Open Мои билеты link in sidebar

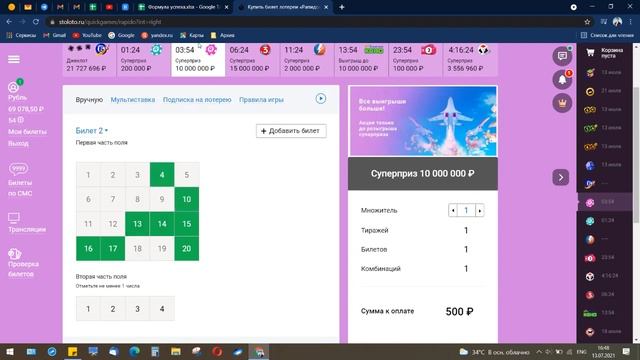point(27,132)
